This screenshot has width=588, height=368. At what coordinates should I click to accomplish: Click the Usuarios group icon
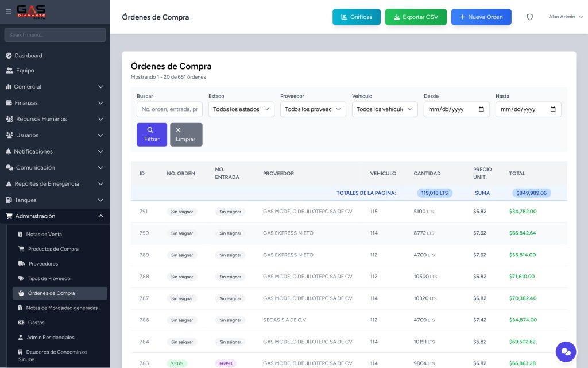click(x=9, y=135)
